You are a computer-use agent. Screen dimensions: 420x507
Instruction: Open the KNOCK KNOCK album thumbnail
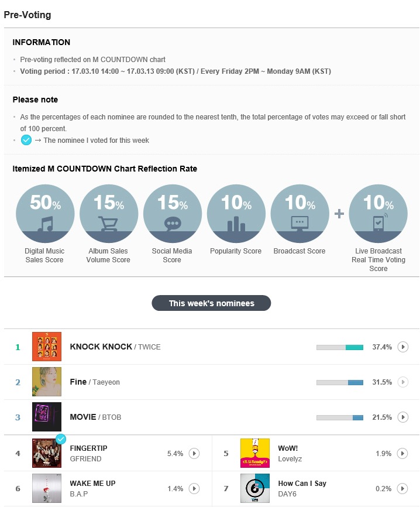point(47,347)
